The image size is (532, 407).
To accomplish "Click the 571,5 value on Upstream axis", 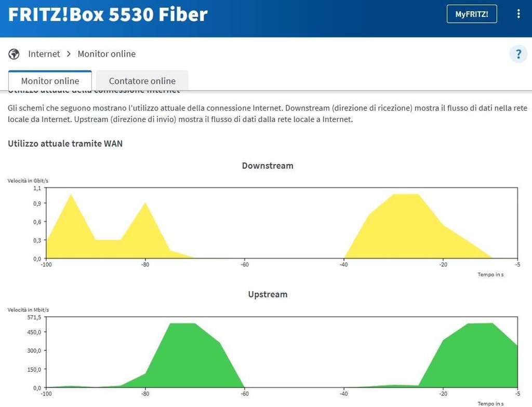I will pyautogui.click(x=34, y=317).
